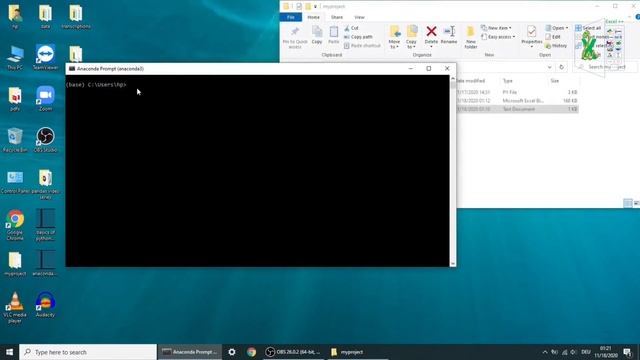Open anaconda desktop file icon
This screenshot has height=360, width=640.
click(45, 264)
